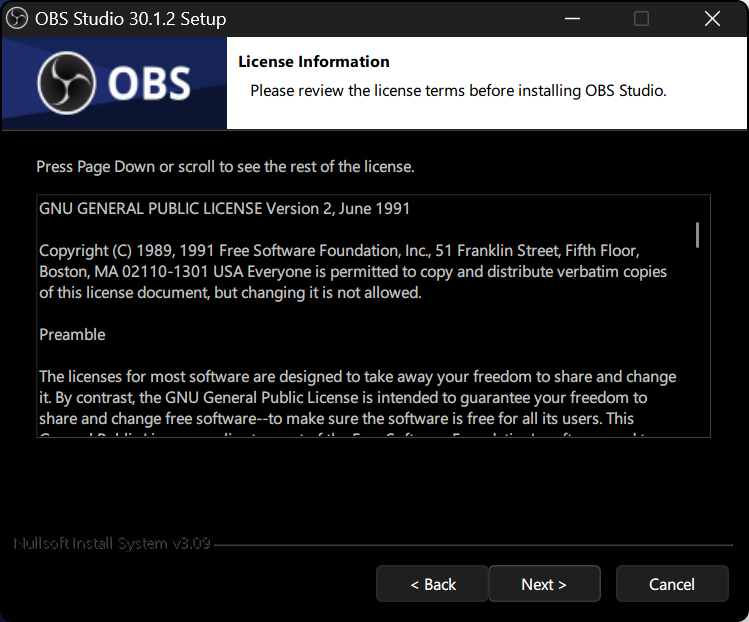749x622 pixels.
Task: Click the 'GNU GENERAL PUBLIC LICENSE Version 2' line
Action: 225,209
